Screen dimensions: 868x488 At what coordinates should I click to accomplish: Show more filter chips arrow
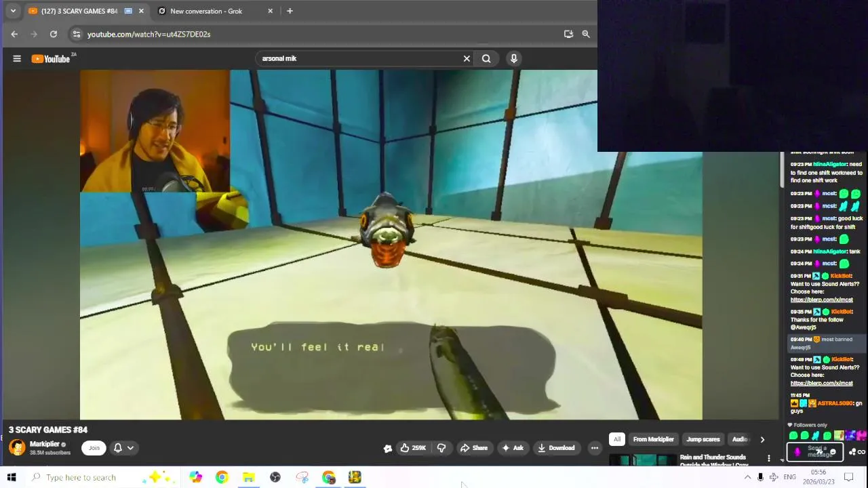(x=762, y=439)
